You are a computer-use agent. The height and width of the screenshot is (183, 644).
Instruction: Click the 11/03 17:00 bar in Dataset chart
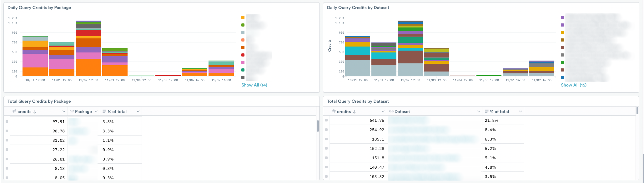(x=436, y=62)
